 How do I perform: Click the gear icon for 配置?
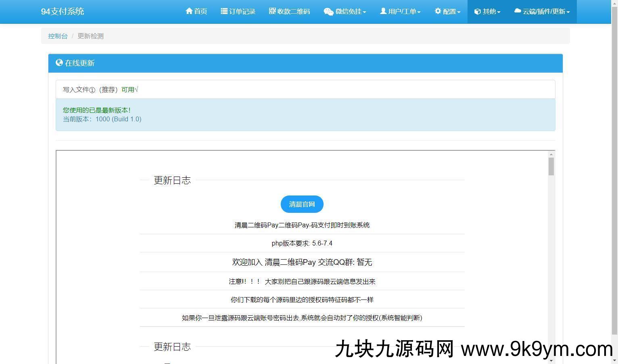pos(438,11)
